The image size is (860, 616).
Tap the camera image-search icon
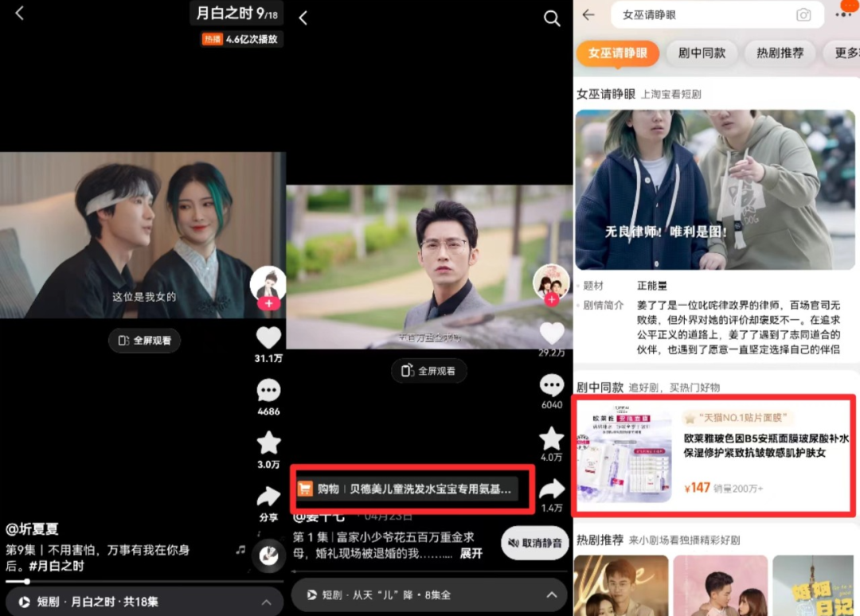pos(803,15)
